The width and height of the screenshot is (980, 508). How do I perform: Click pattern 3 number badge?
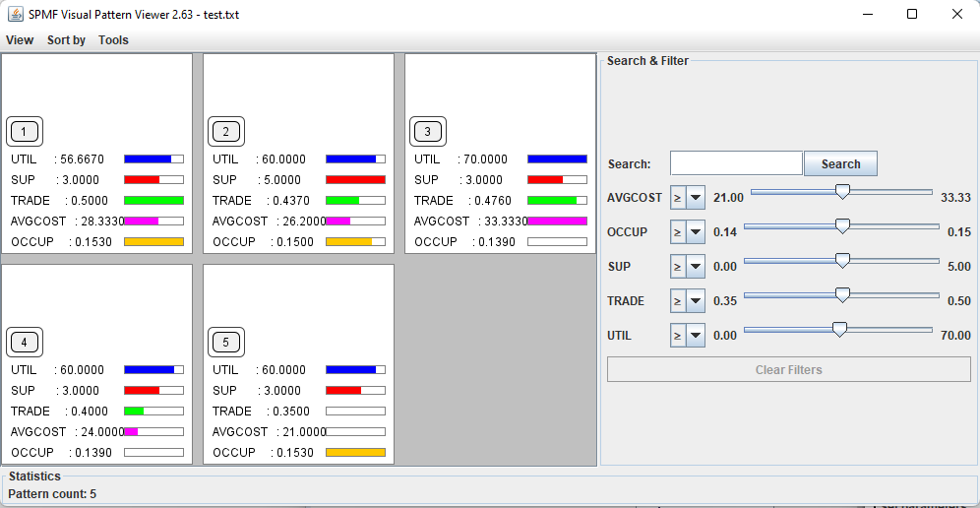[428, 132]
